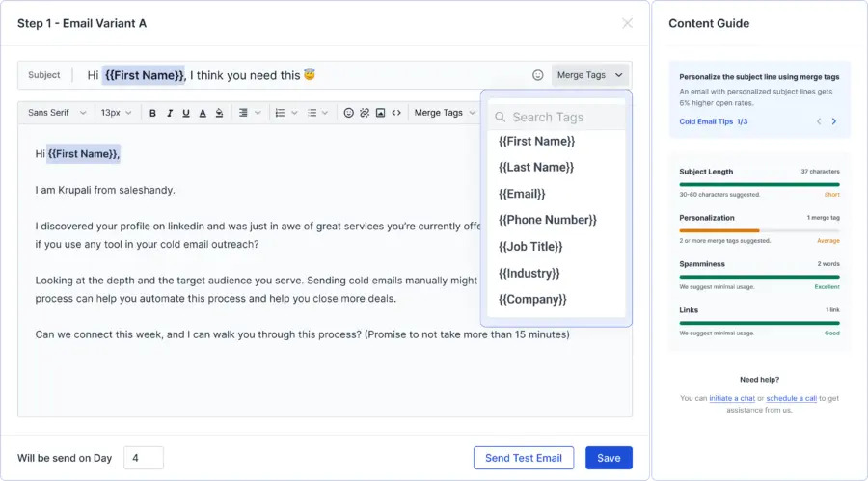This screenshot has height=481, width=868.
Task: Open the initiate a chat link
Action: (x=732, y=398)
